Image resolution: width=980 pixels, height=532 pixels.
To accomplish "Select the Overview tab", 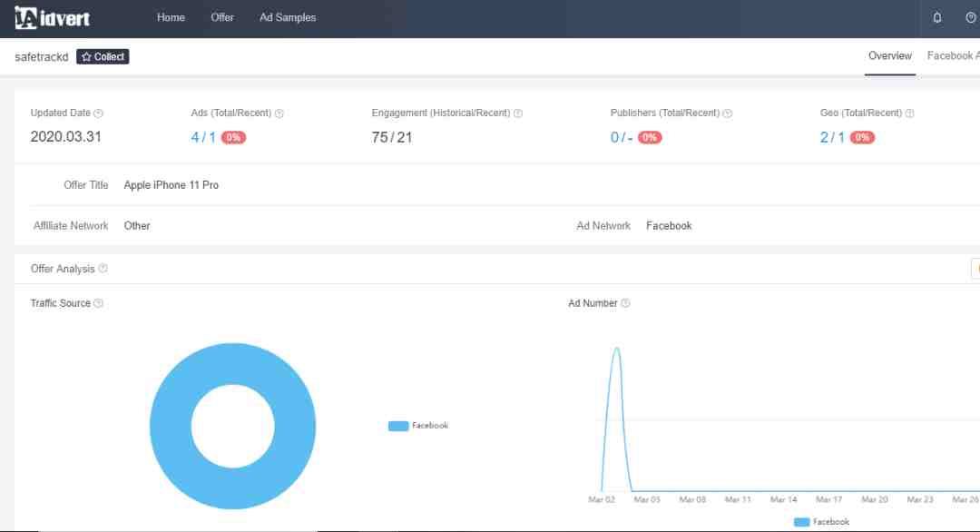I will [x=890, y=55].
